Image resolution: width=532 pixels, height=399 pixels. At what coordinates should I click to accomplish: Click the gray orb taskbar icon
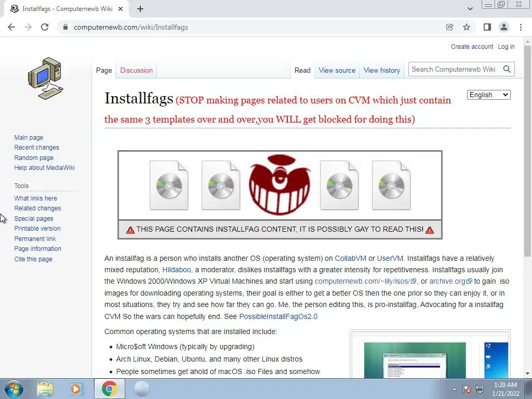pos(141,389)
